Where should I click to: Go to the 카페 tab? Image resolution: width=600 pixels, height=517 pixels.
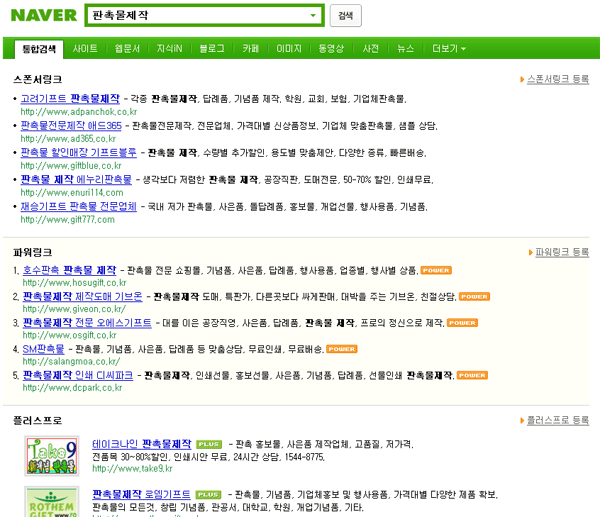pos(250,49)
